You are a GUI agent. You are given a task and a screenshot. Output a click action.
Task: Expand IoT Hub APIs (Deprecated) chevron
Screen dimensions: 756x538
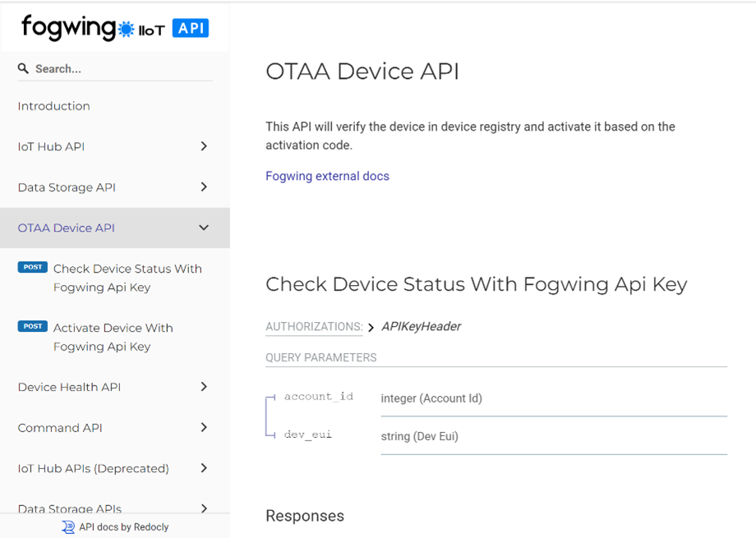[204, 467]
